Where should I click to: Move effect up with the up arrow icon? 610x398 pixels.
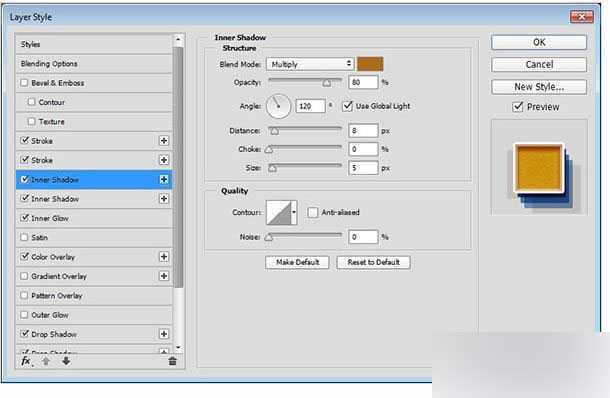click(46, 361)
